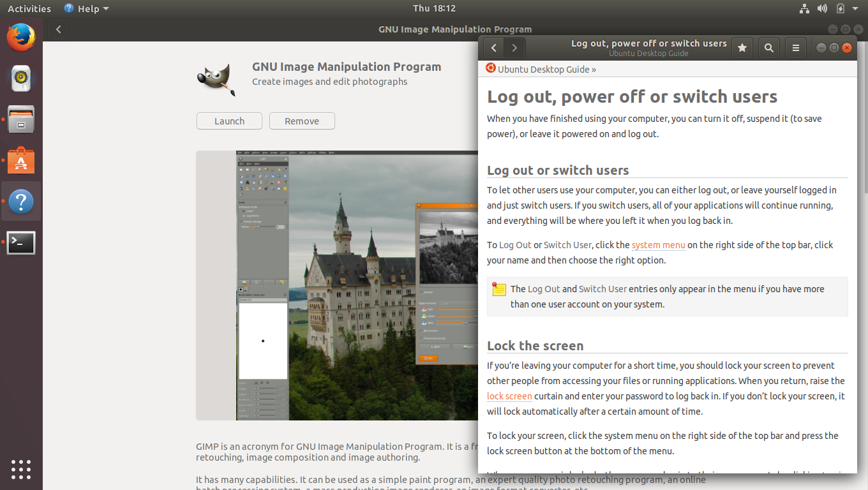Click 'Log out or switch users' heading
The image size is (868, 490).
pyautogui.click(x=558, y=170)
